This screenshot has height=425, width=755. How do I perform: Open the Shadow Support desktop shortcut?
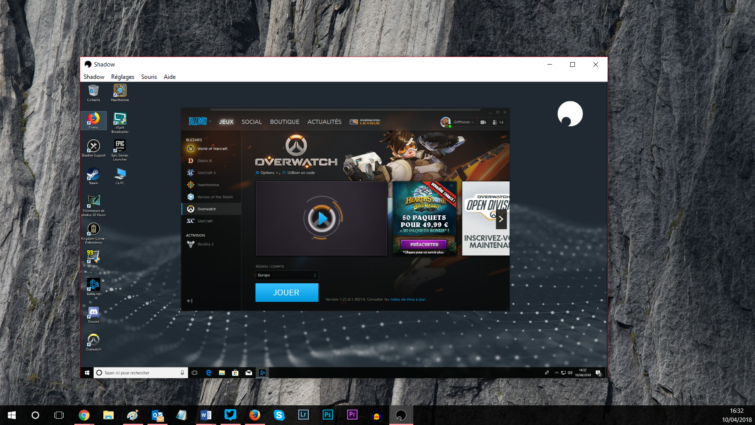point(93,148)
